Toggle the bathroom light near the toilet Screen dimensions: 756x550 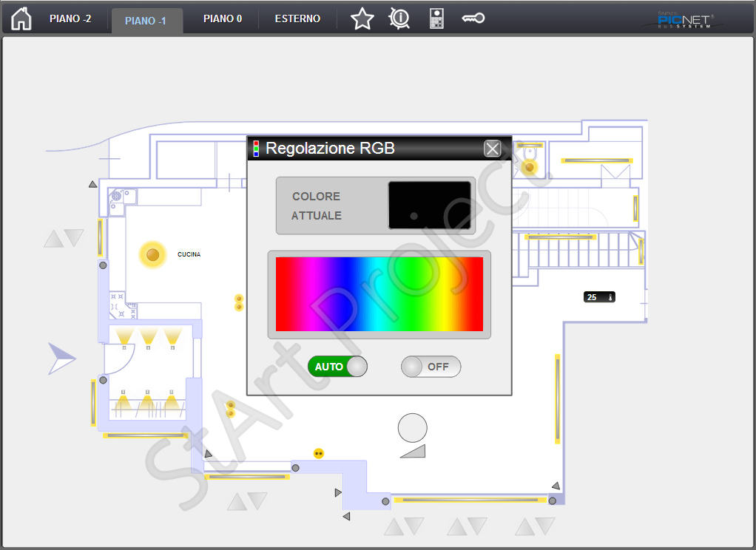[x=529, y=167]
